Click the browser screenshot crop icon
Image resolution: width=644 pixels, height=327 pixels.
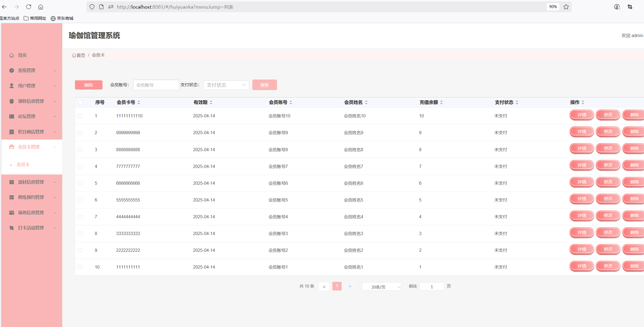pos(630,7)
